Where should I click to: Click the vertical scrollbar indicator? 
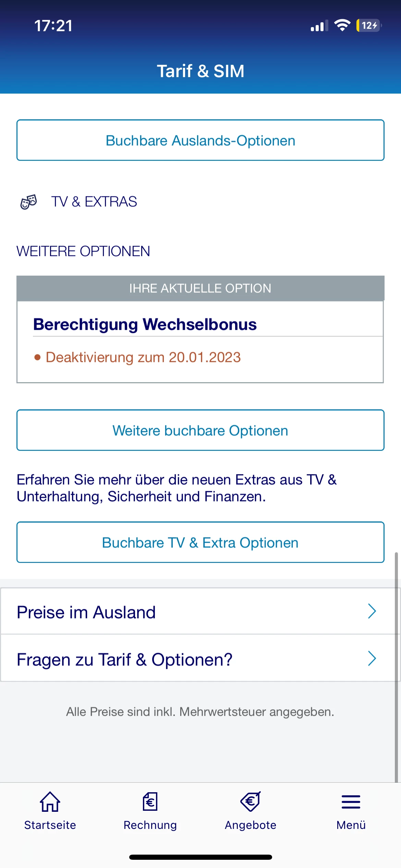[x=396, y=667]
